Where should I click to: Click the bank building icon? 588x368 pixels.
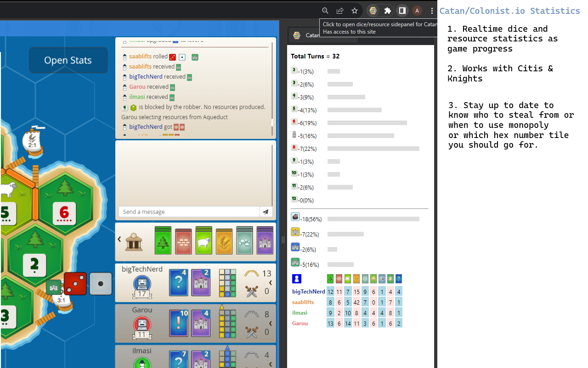[134, 241]
